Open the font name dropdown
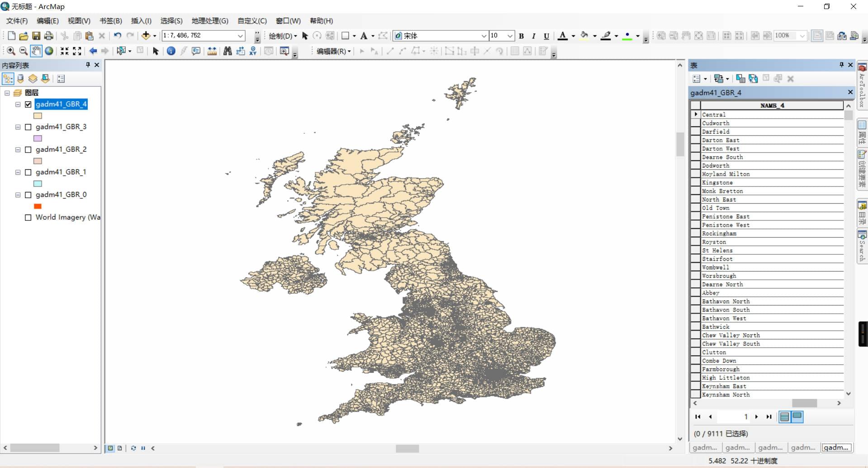The width and height of the screenshot is (868, 468). tap(484, 36)
